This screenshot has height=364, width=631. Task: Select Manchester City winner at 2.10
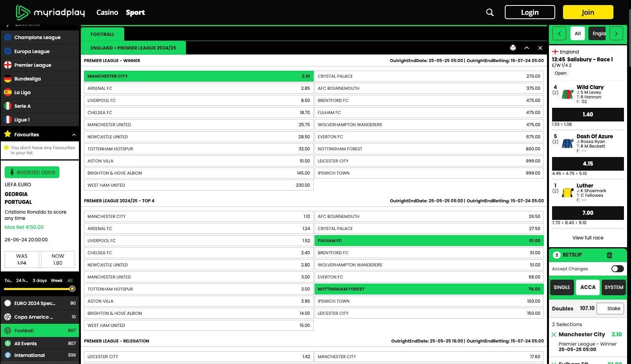point(199,76)
